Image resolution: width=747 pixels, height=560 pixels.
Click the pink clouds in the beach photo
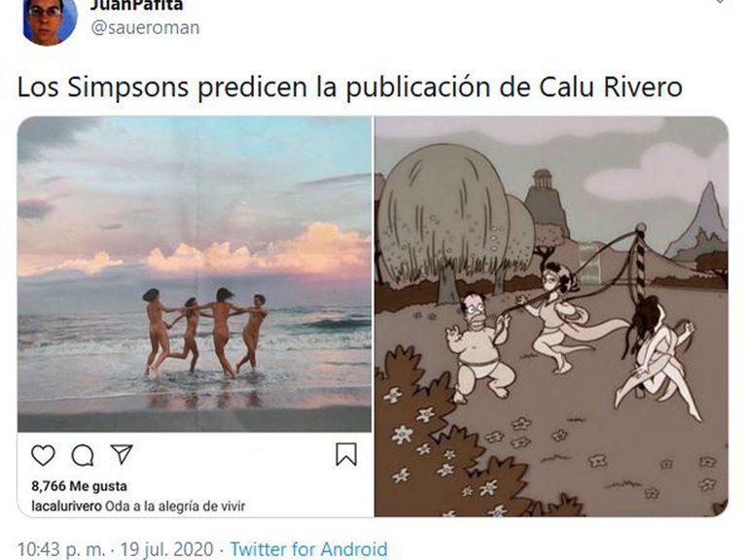pyautogui.click(x=257, y=253)
